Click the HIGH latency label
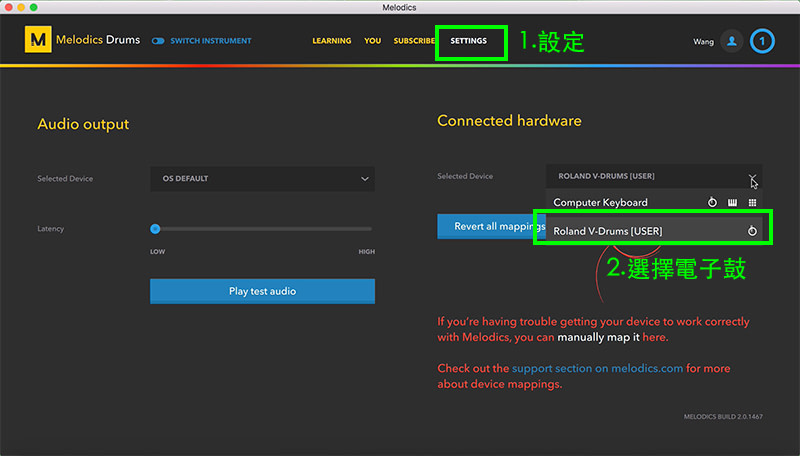The height and width of the screenshot is (456, 800). (x=366, y=251)
